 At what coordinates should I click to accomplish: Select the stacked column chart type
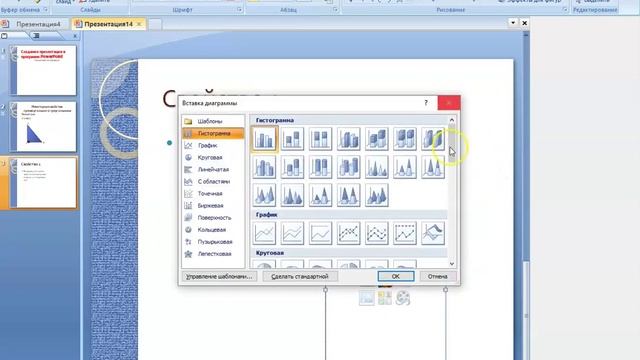pyautogui.click(x=292, y=139)
